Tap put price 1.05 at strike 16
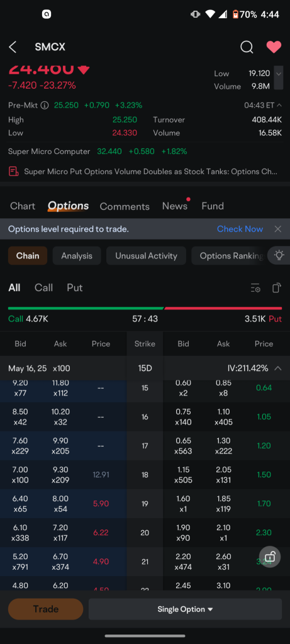 pos(264,416)
